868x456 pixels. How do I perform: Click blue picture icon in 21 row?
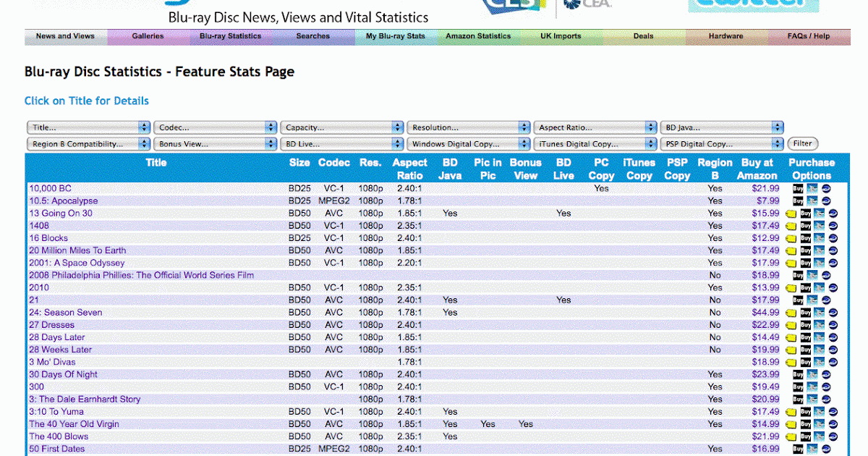(812, 300)
